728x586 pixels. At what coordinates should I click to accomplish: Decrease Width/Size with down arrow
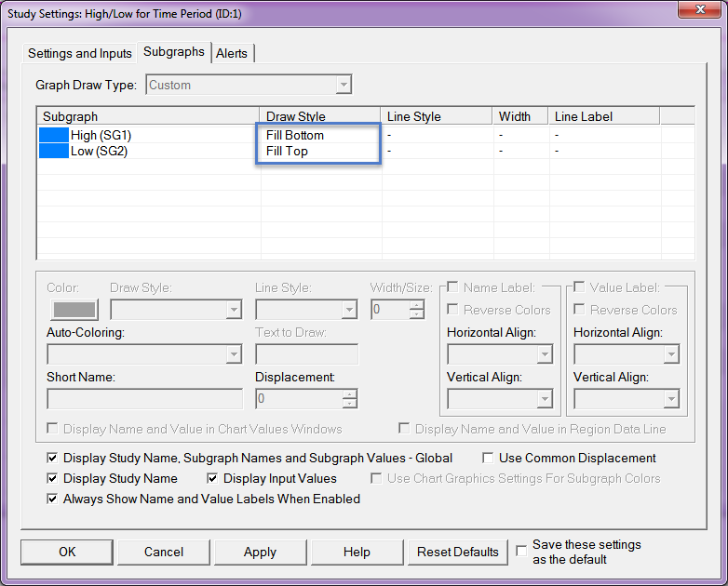point(417,314)
